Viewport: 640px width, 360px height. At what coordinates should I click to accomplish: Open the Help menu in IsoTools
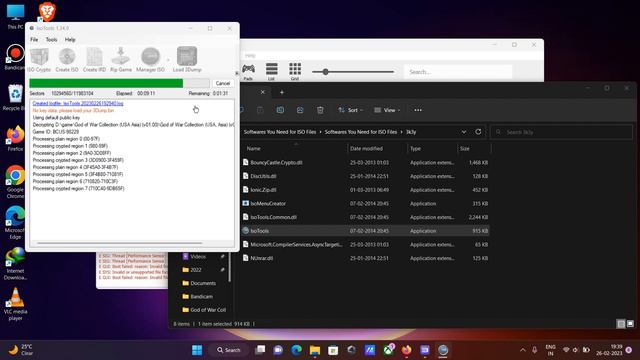70,40
